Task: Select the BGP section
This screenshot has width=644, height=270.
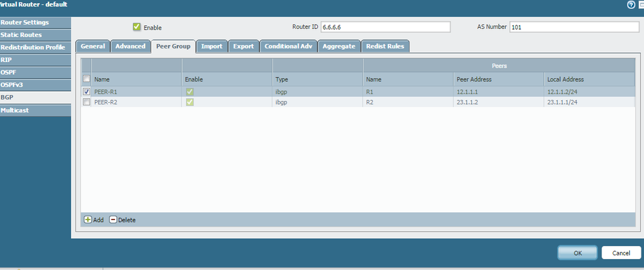Action: (x=35, y=98)
